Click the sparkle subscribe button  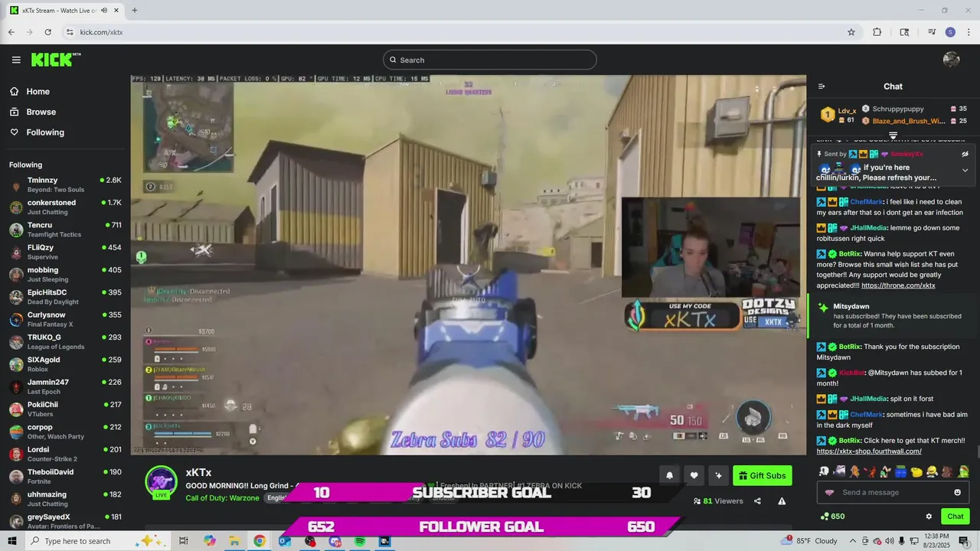coord(718,475)
